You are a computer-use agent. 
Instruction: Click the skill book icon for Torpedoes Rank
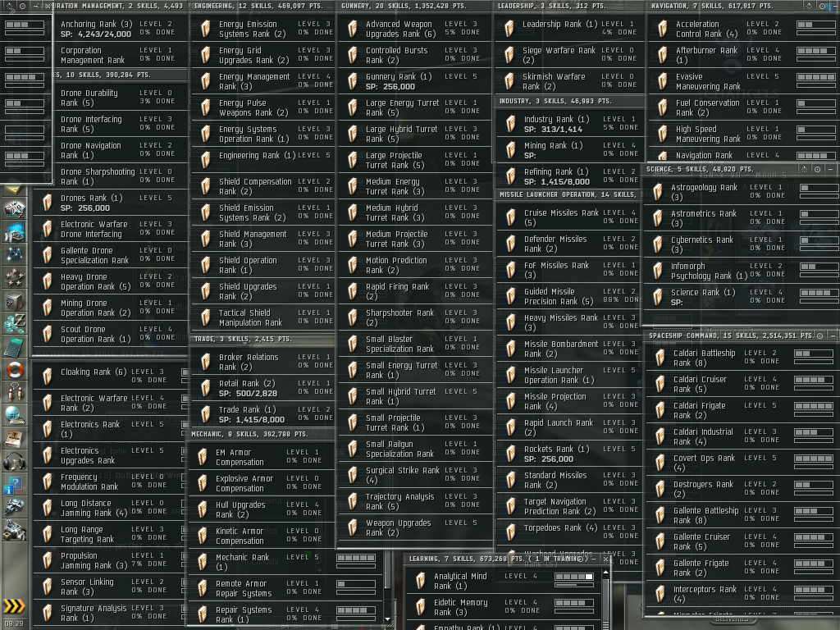[510, 532]
